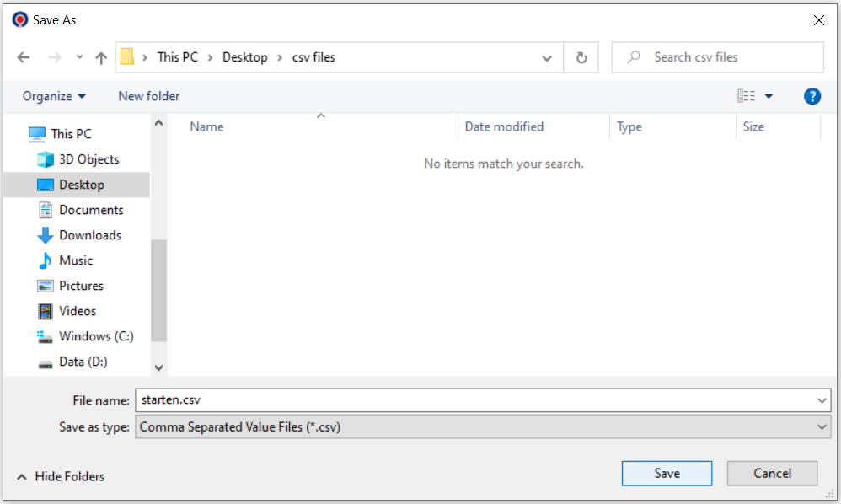The height and width of the screenshot is (504, 841).
Task: Collapse the pane with Hide Folders
Action: 61,476
